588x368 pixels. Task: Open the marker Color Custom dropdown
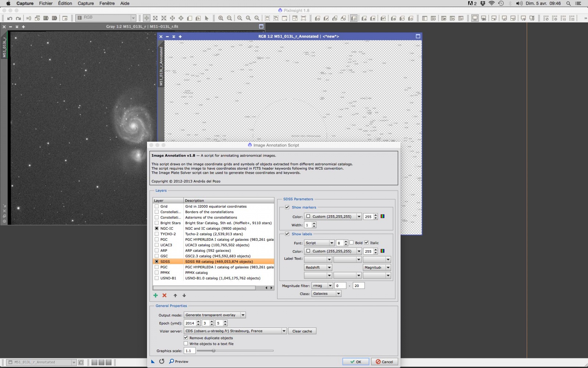point(333,216)
